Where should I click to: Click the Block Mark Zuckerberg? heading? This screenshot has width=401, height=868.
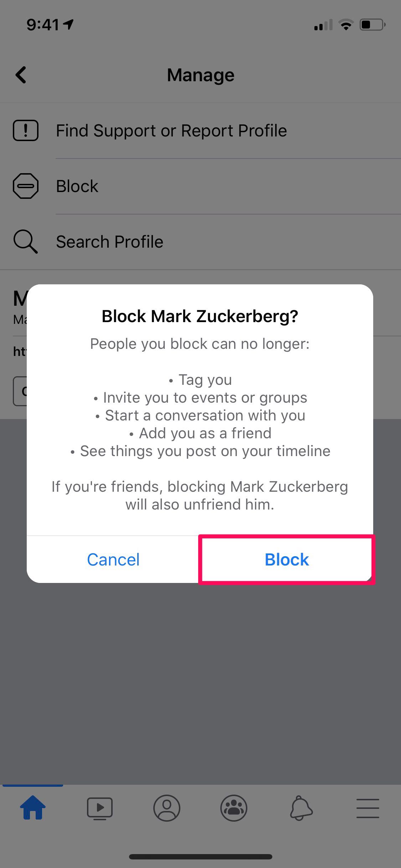coord(200,316)
